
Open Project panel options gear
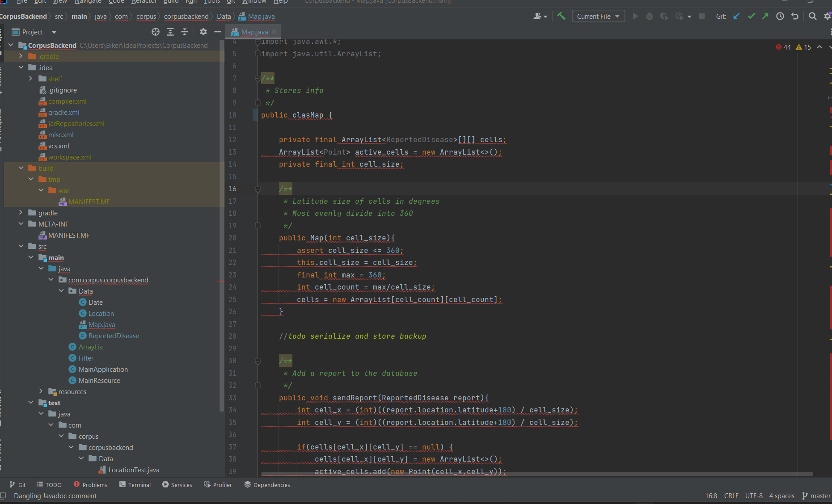coord(203,32)
